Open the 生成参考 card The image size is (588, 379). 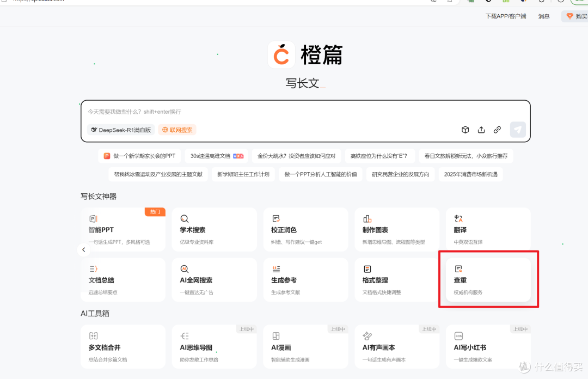coord(305,279)
